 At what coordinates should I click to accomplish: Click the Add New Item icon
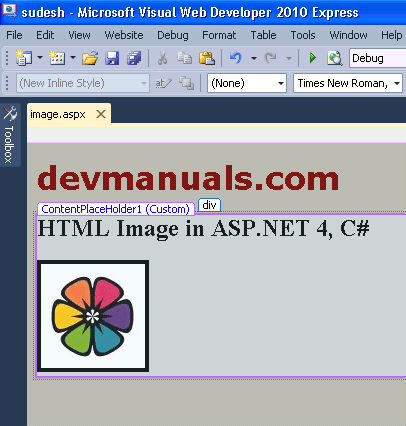[57, 58]
